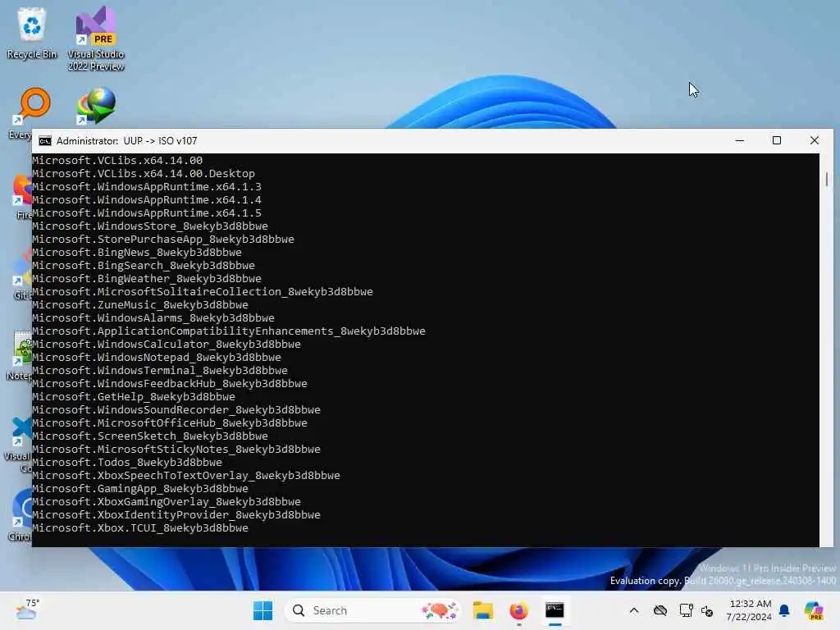Viewport: 840px width, 630px height.
Task: Click line Microsoft.XboxGamingOverlay_8wekyb3d8bbwe
Action: click(167, 501)
